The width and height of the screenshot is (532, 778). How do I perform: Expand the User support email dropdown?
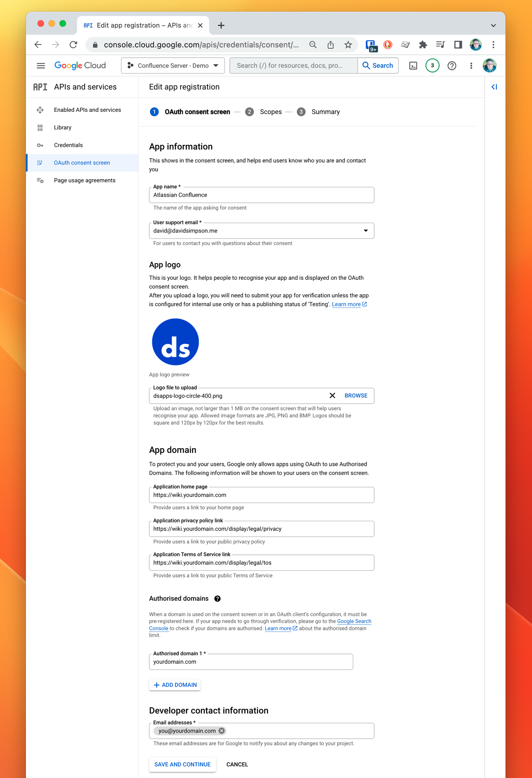click(365, 231)
